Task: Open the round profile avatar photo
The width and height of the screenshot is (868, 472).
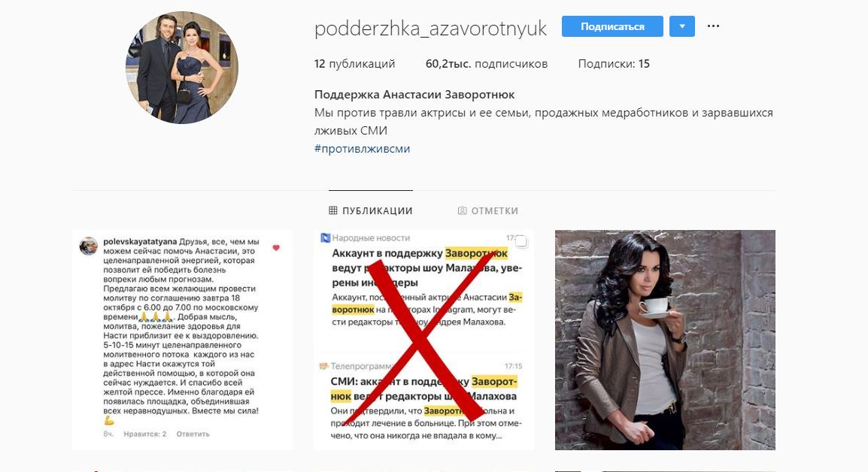Action: tap(182, 68)
